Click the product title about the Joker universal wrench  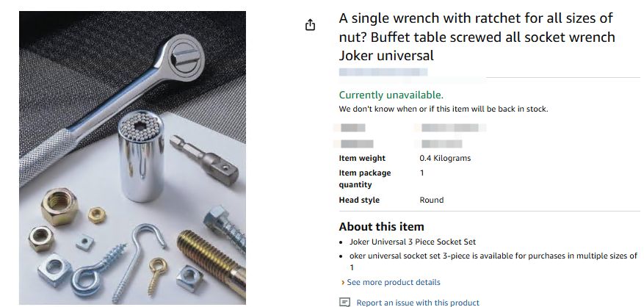[477, 37]
